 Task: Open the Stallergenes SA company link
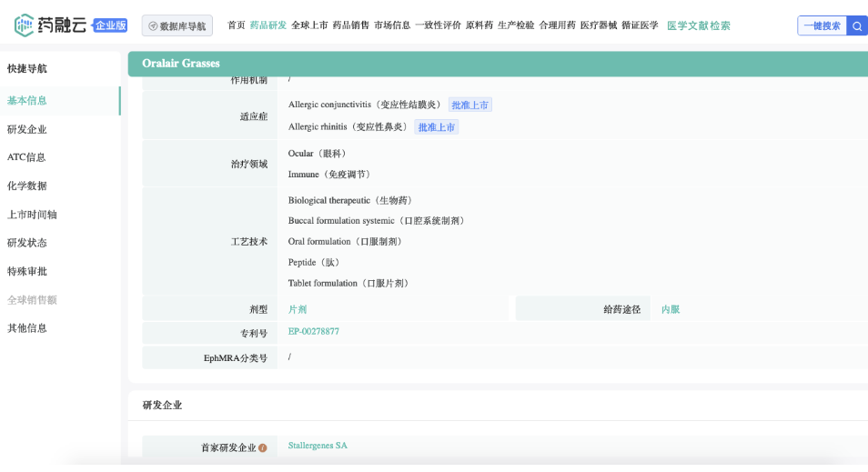pyautogui.click(x=318, y=446)
